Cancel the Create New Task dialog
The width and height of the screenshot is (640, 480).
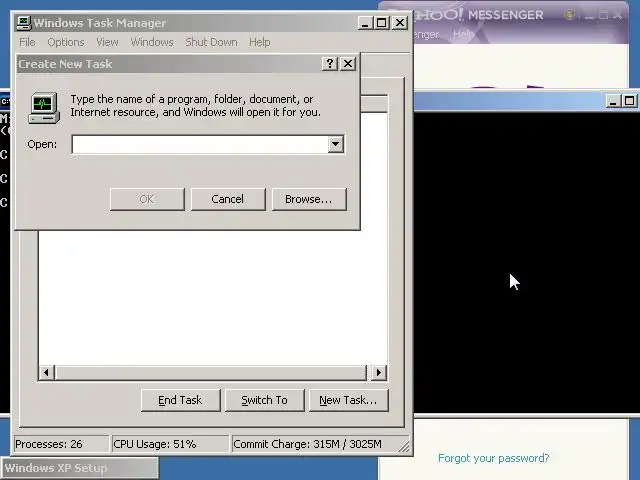pyautogui.click(x=228, y=199)
